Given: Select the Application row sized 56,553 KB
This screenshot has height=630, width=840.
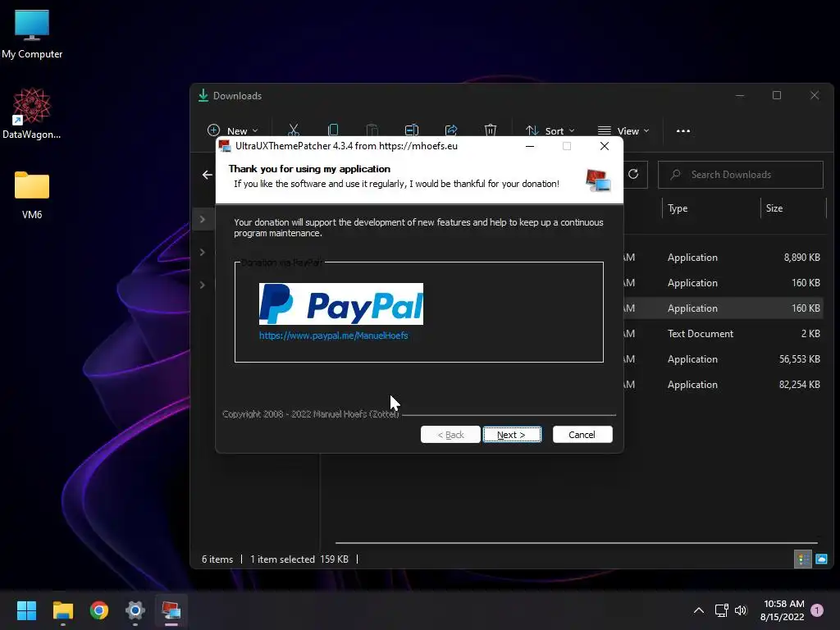Looking at the screenshot, I should (x=724, y=359).
